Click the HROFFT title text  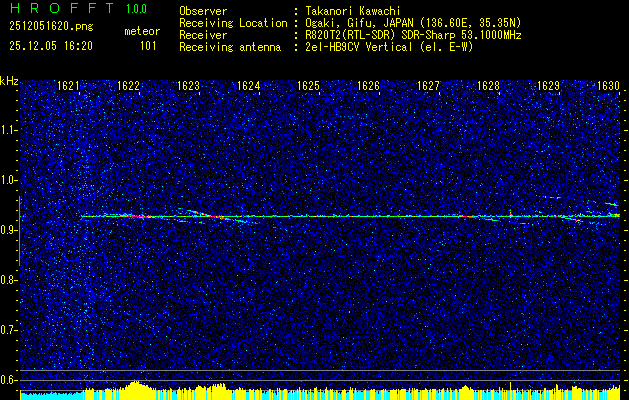pyautogui.click(x=63, y=8)
